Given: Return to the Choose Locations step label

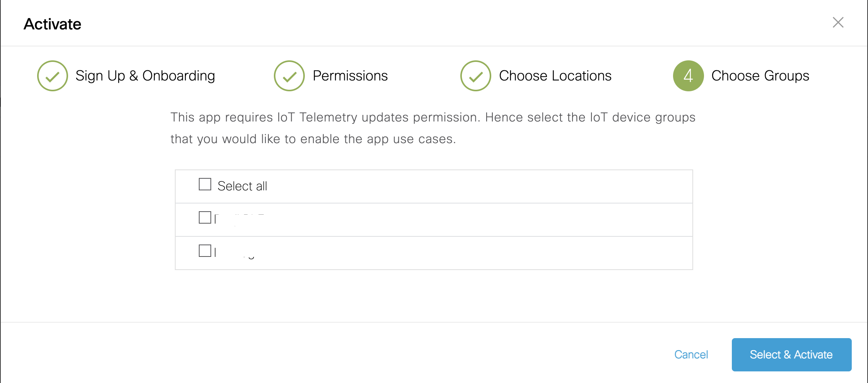Looking at the screenshot, I should pos(555,76).
